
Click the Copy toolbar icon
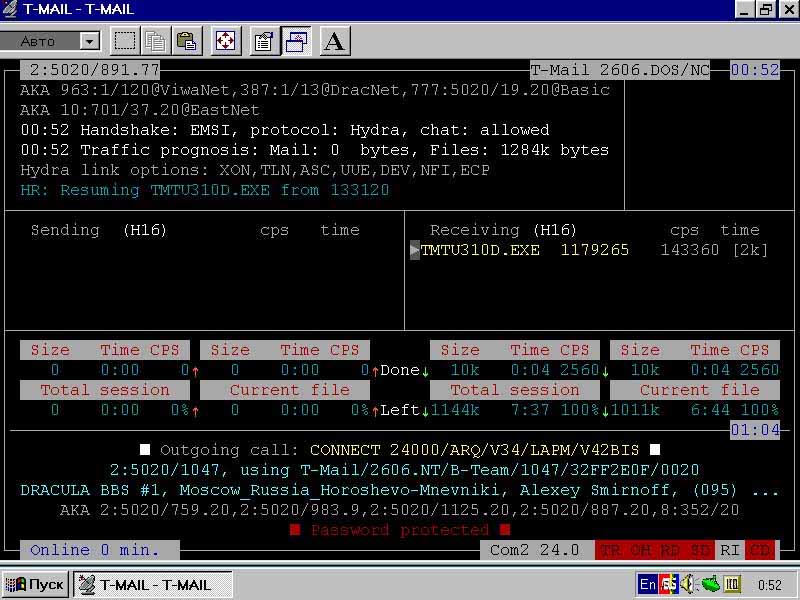pyautogui.click(x=155, y=41)
